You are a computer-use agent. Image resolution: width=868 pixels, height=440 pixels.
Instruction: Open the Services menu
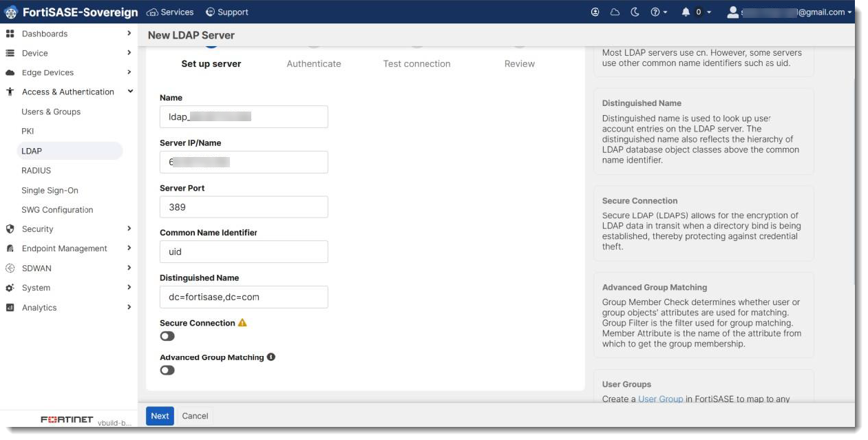click(x=170, y=12)
